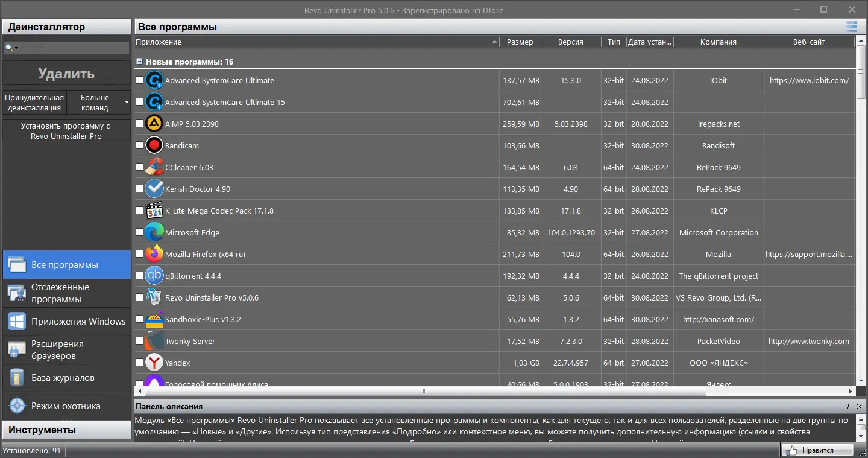The height and width of the screenshot is (458, 868).
Task: Open the Все программы sidebar item
Action: click(x=66, y=265)
